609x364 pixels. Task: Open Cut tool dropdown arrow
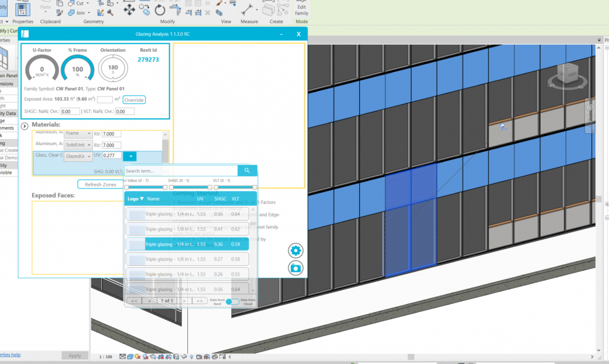tap(87, 3)
